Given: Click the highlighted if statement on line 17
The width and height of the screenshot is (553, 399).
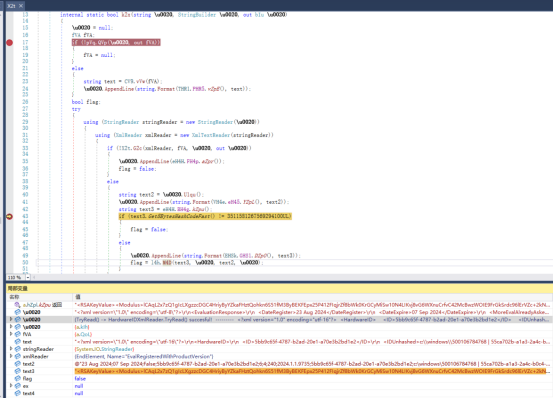Looking at the screenshot, I should point(116,43).
